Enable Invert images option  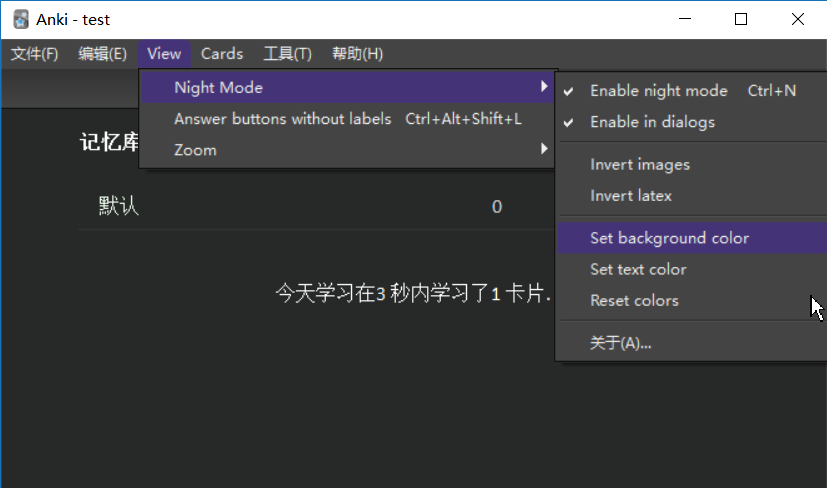(640, 165)
